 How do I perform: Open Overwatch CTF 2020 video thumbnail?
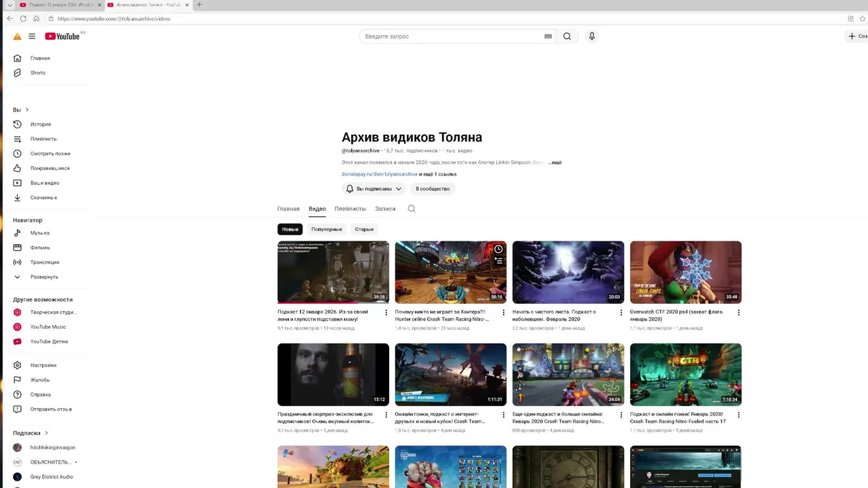coord(686,272)
